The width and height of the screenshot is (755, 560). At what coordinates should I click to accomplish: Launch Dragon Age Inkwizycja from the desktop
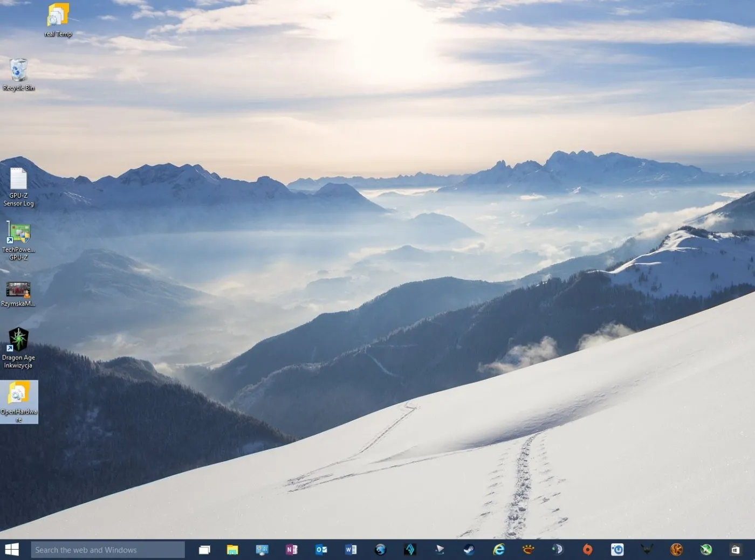(x=19, y=340)
